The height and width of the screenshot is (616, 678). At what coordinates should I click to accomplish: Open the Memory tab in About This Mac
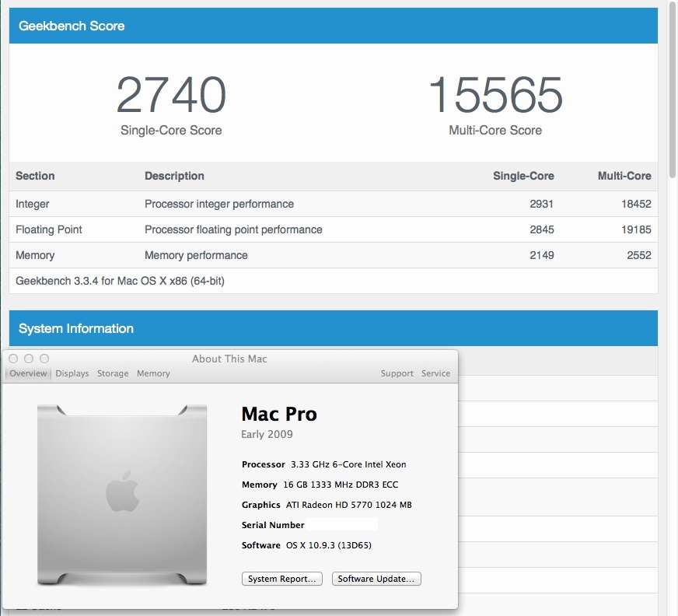(x=153, y=373)
